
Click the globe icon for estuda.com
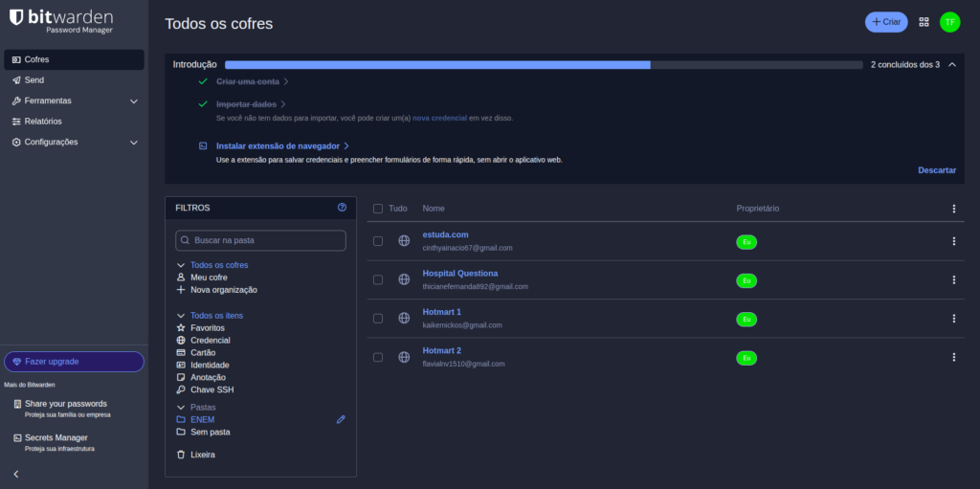(404, 241)
